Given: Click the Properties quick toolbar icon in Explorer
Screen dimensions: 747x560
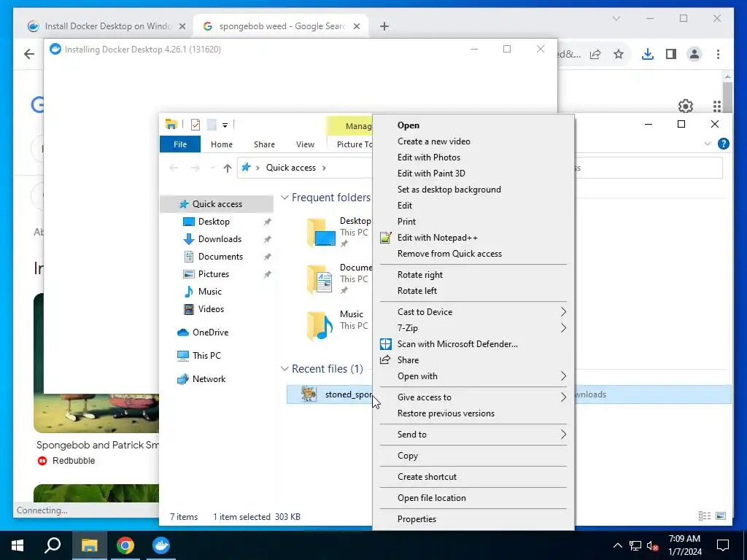Looking at the screenshot, I should [196, 125].
